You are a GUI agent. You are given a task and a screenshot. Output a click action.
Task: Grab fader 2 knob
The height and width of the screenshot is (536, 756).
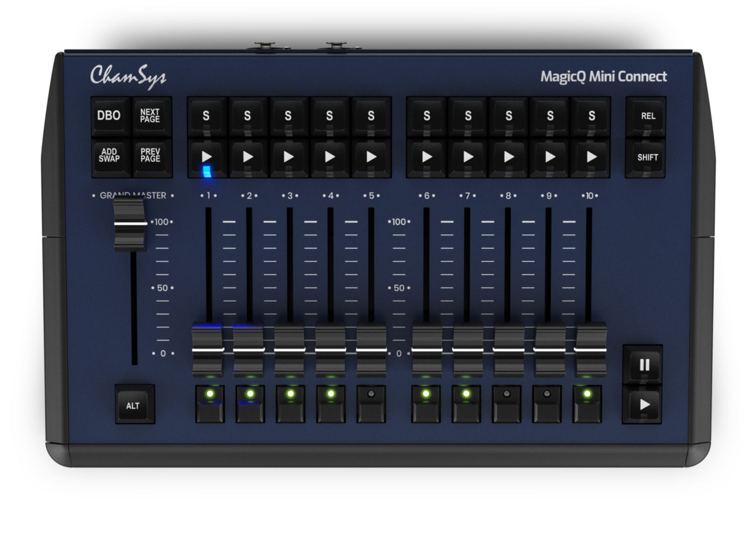point(249,350)
